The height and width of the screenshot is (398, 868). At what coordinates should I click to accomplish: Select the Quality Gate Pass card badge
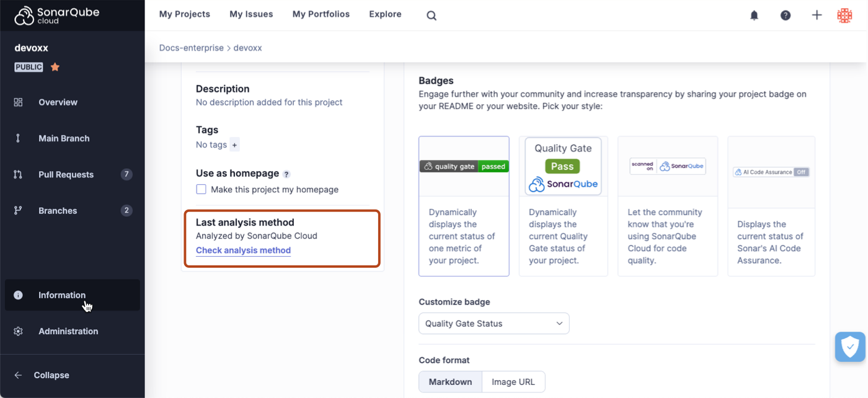point(563,206)
